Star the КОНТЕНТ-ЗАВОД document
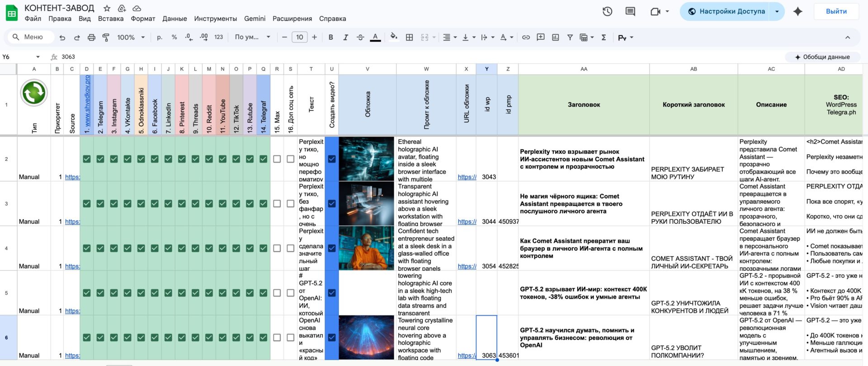Screen dimensions: 868x366 point(107,8)
